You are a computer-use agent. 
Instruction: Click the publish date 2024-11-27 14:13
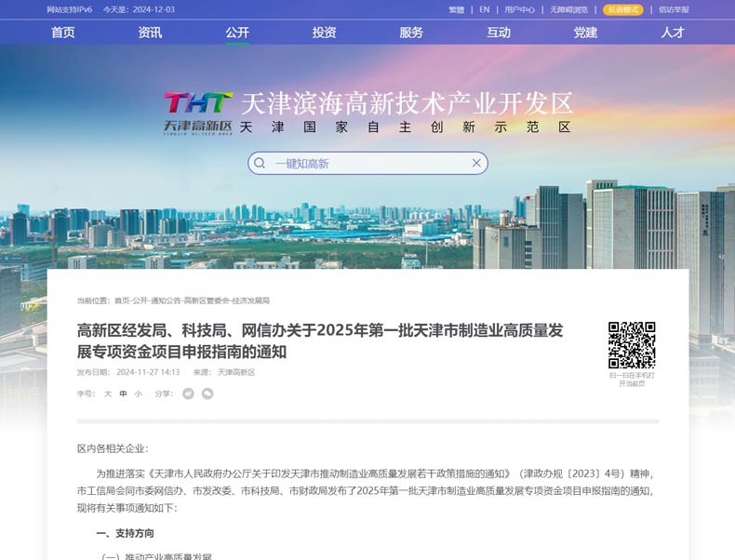point(148,372)
